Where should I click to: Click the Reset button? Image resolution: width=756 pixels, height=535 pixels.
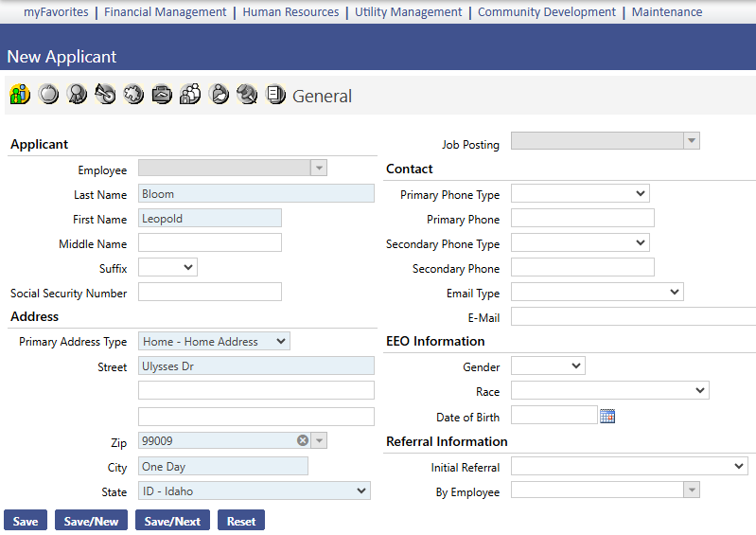(241, 521)
